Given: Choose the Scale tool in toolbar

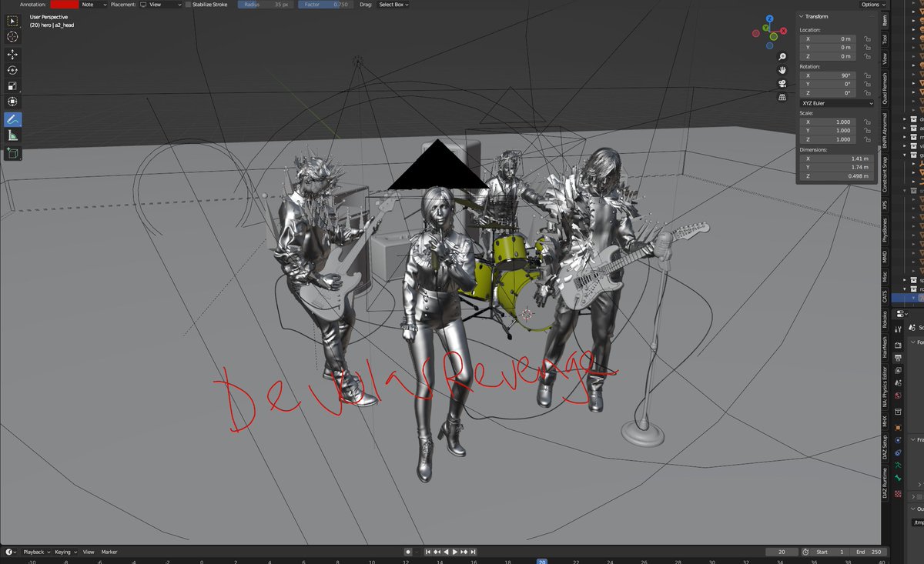Looking at the screenshot, I should pos(12,86).
